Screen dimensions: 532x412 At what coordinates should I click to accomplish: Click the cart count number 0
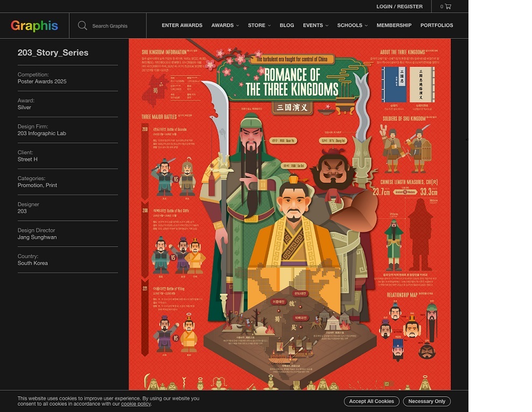pos(442,6)
